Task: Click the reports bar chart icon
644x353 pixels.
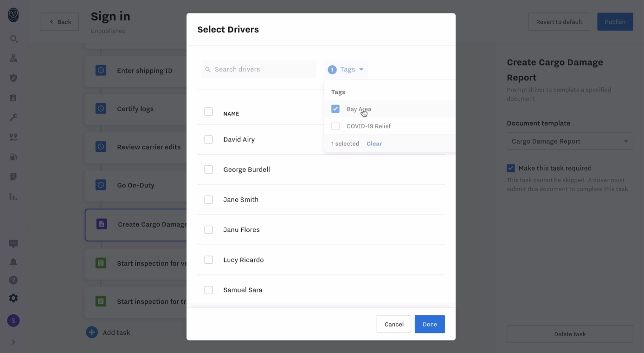Action: (13, 196)
